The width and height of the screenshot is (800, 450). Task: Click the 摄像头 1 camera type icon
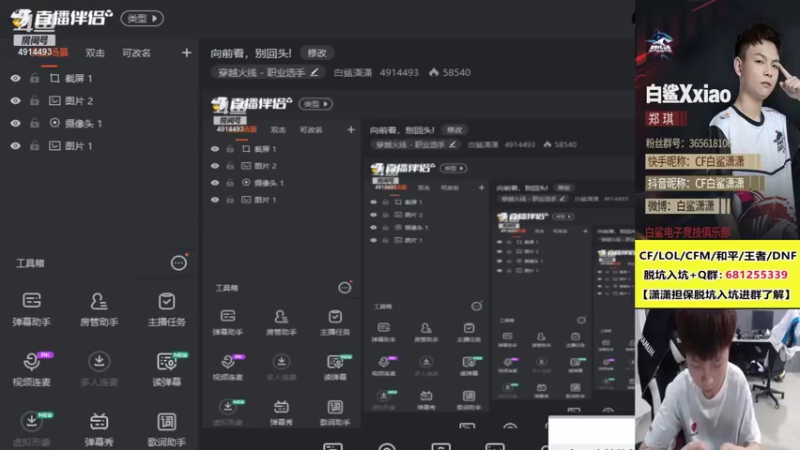pos(55,123)
